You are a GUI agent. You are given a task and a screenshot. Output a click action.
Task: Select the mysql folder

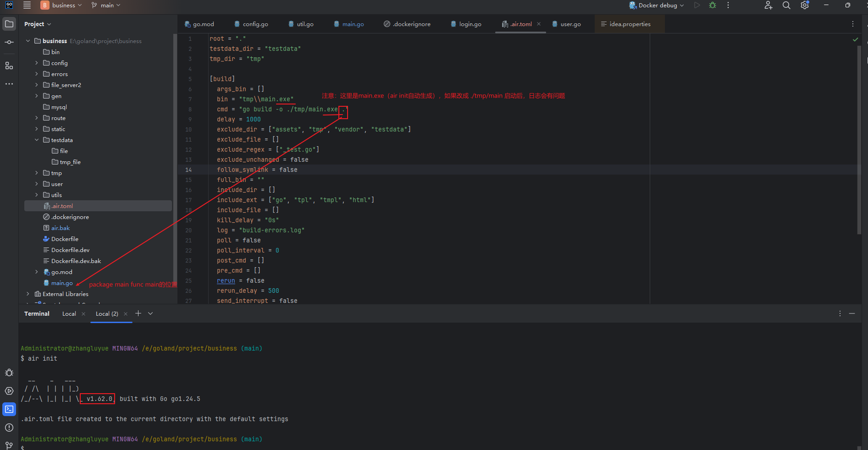[x=59, y=107]
